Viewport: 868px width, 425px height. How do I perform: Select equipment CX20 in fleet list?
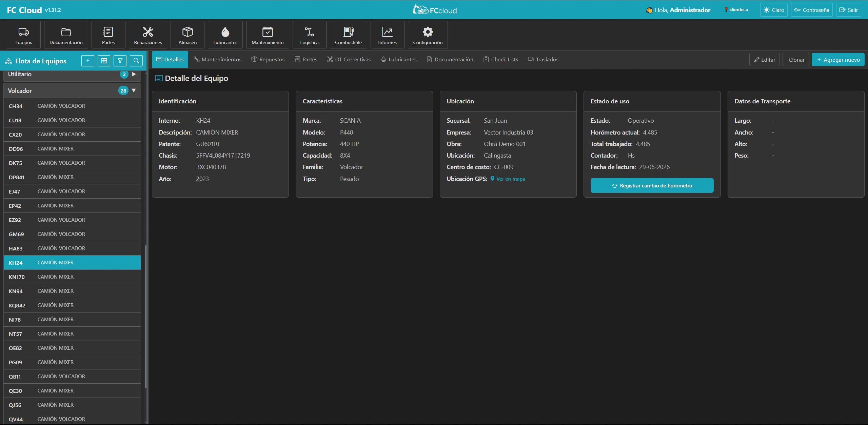72,135
